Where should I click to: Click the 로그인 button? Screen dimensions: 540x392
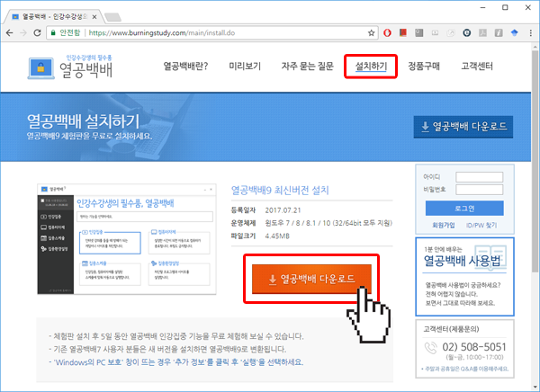464,209
